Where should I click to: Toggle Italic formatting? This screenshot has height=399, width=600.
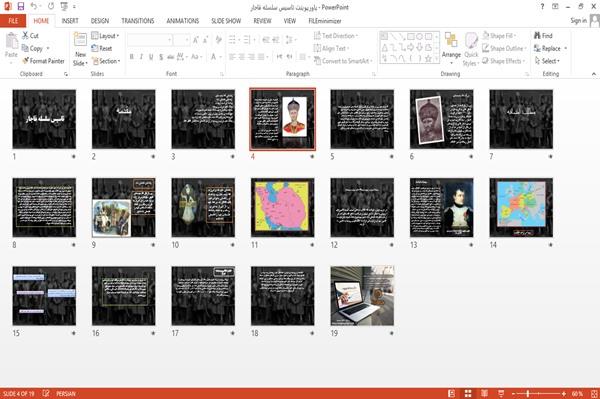point(141,57)
